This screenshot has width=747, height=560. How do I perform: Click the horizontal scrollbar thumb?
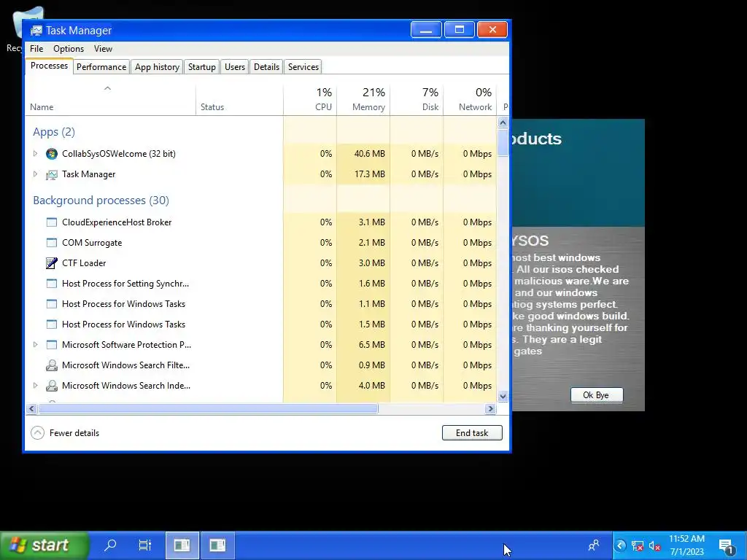208,409
